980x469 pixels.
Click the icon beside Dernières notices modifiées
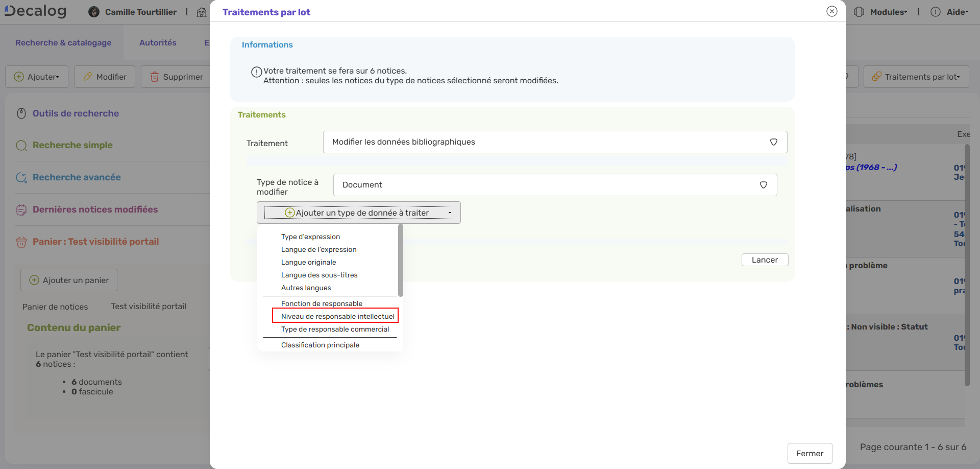(21, 210)
